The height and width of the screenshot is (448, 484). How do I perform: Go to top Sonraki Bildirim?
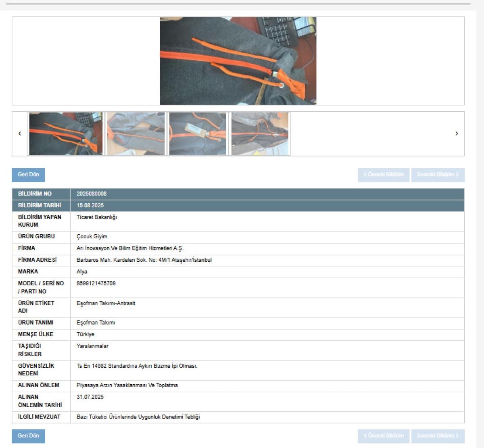click(438, 175)
